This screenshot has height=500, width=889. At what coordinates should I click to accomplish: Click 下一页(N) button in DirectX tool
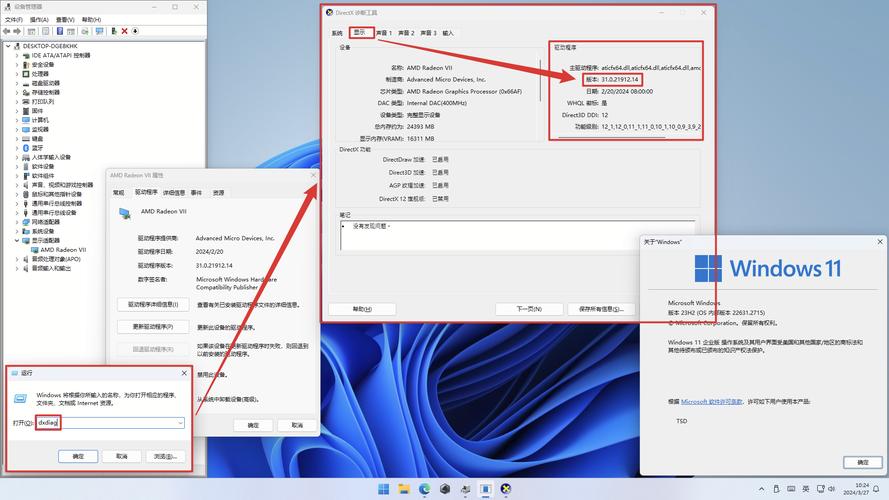529,309
